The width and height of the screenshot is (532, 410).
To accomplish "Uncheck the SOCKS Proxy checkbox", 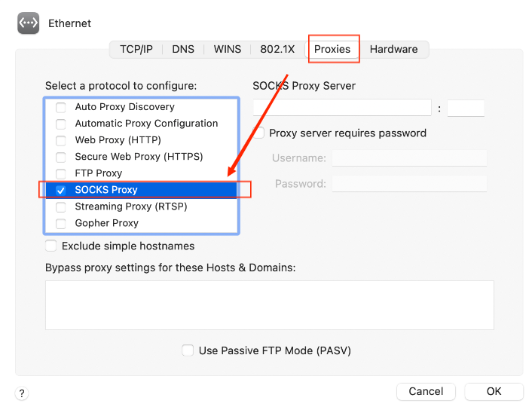I will pos(61,190).
